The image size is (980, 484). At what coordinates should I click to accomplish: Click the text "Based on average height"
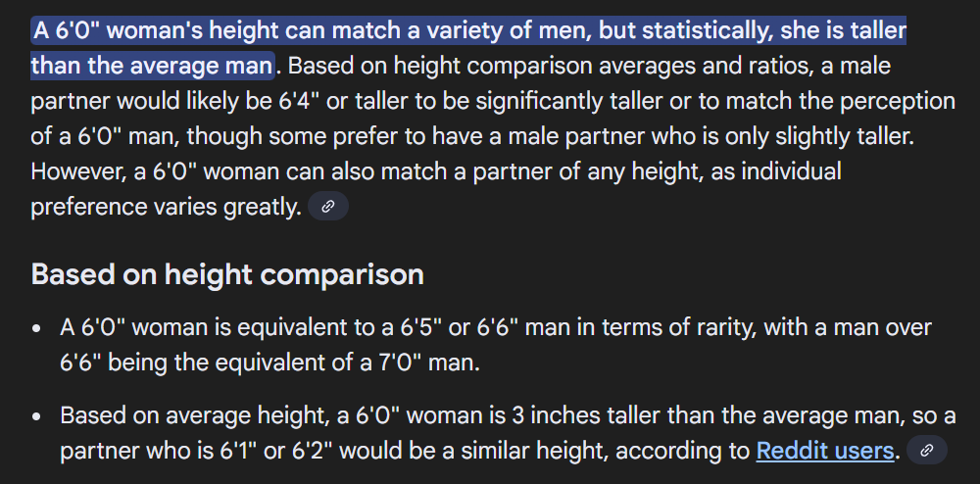click(x=189, y=415)
